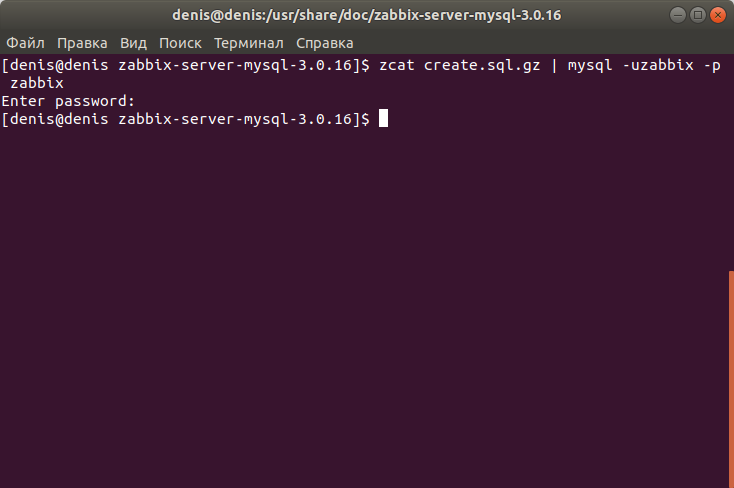Minimize the terminal window

click(677, 15)
